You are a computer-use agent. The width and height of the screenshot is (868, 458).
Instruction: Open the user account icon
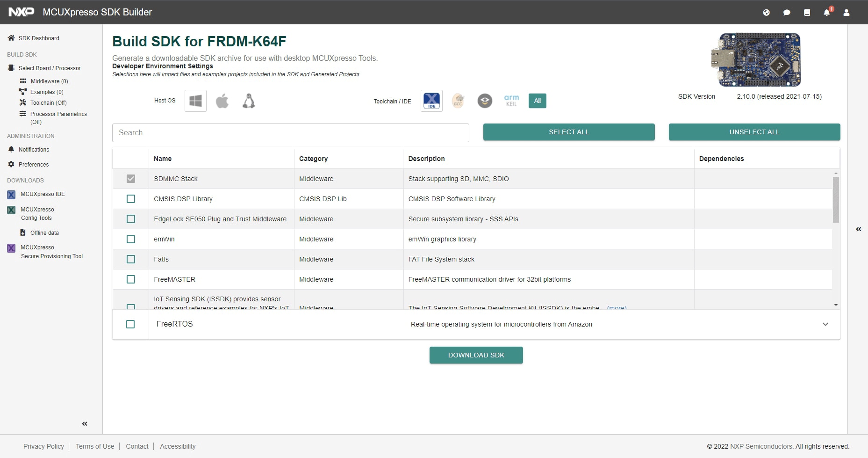(846, 13)
